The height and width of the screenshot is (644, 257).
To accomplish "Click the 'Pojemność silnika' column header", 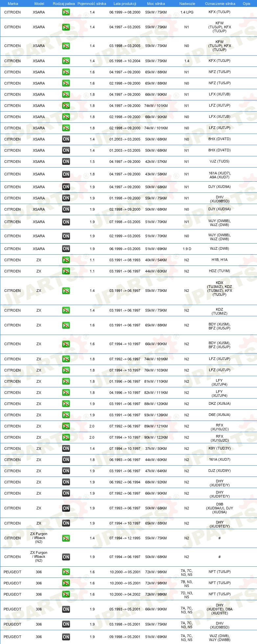I will click(92, 4).
